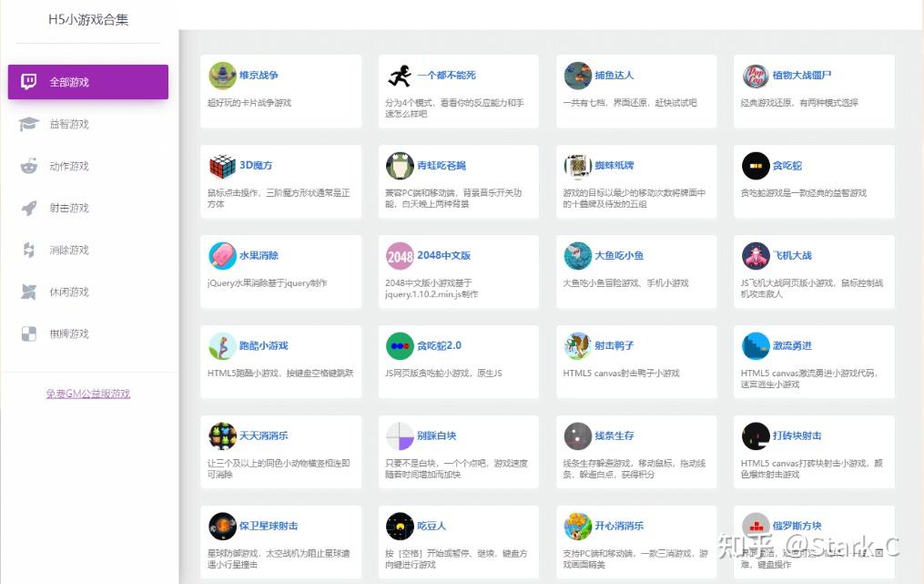Screen dimensions: 924x584
Task: Open the 打砖块射击 title link
Action: 797,435
